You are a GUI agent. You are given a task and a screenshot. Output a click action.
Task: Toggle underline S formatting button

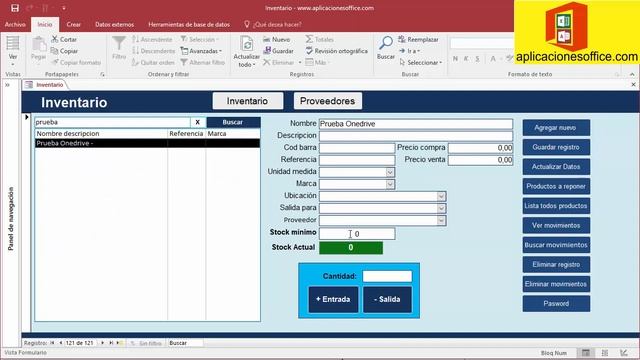477,59
